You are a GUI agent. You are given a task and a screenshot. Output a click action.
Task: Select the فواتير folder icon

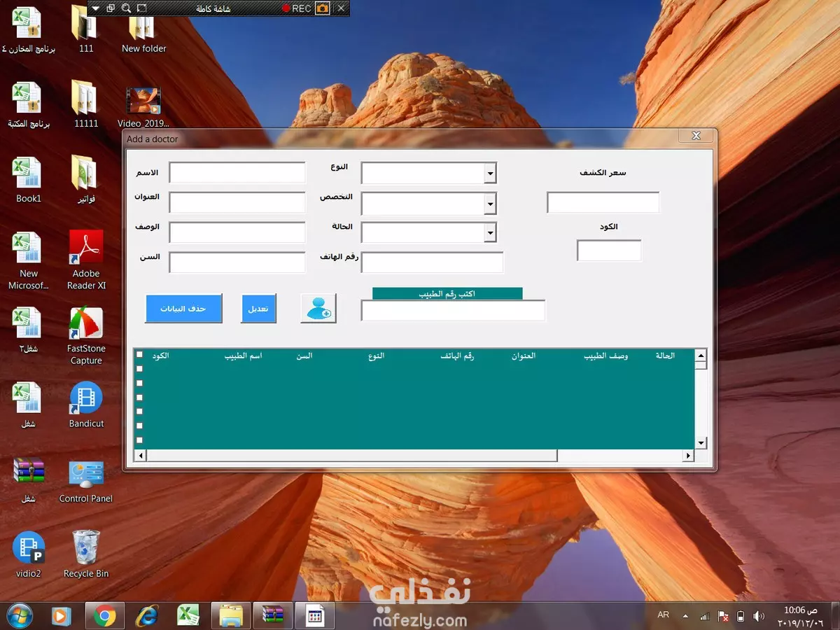click(x=85, y=180)
